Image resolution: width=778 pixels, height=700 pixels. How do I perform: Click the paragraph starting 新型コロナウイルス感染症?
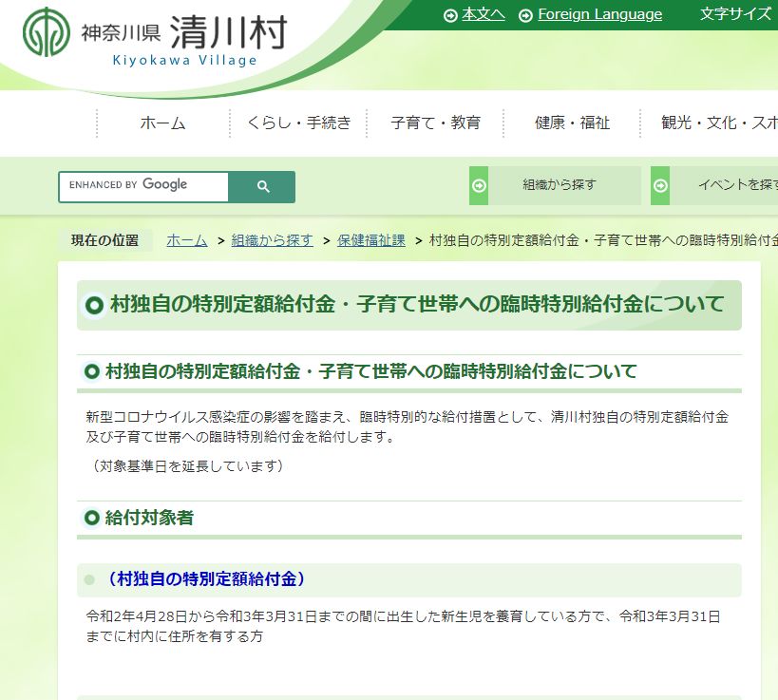tap(407, 426)
